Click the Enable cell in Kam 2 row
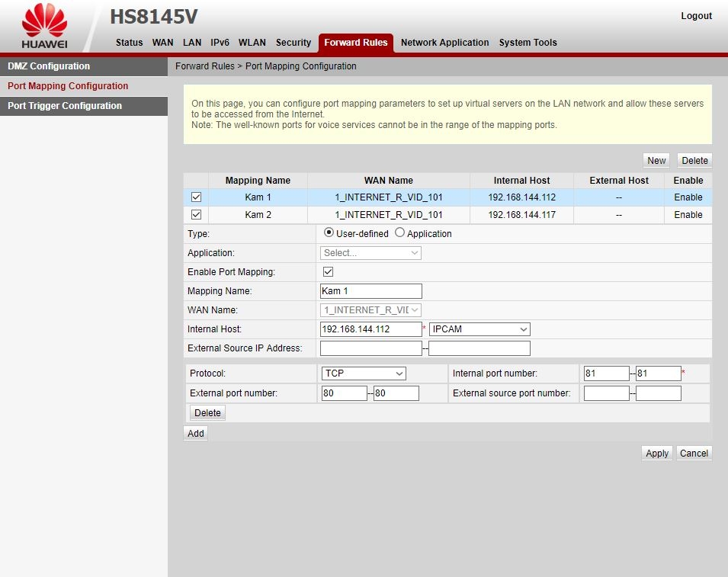This screenshot has height=577, width=728. tap(688, 214)
